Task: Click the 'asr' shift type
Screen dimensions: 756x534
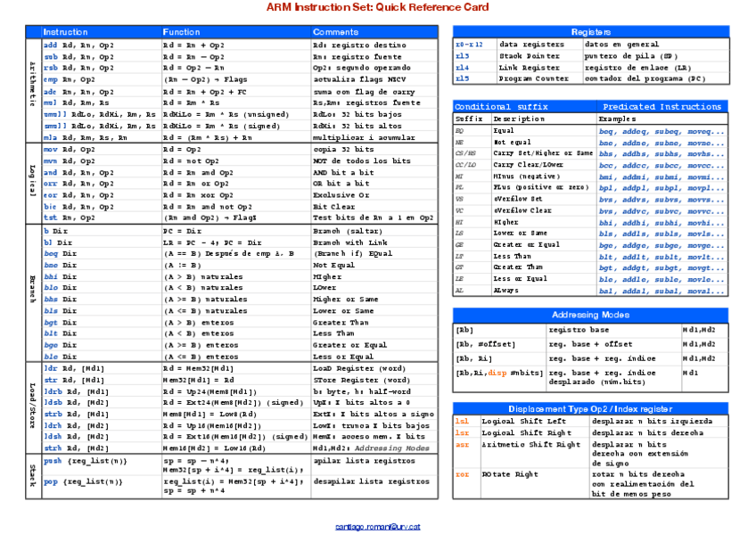Action: pyautogui.click(x=462, y=444)
